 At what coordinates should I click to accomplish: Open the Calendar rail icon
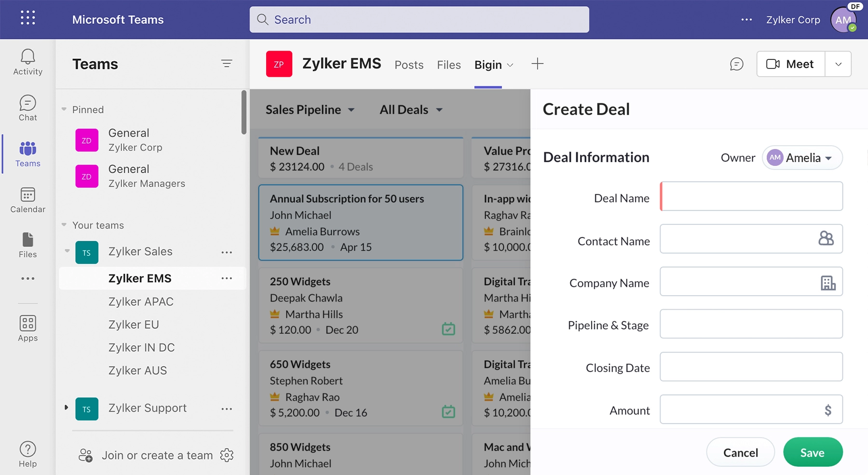pos(27,200)
